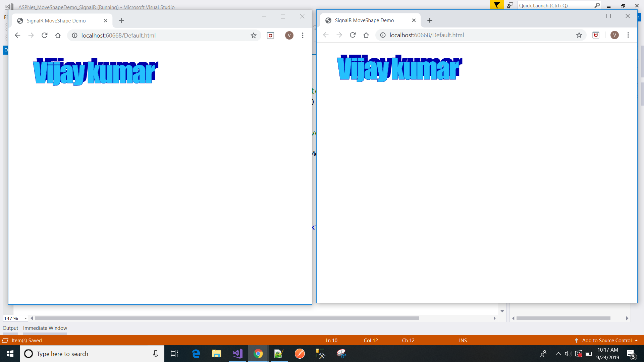Click Visual Studio feedback icon

510,5
